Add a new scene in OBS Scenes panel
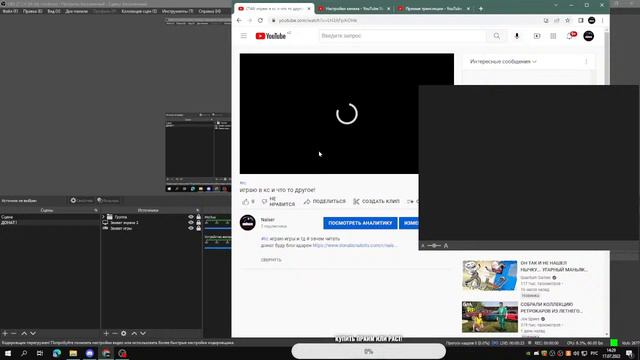The height and width of the screenshot is (360, 640). tap(5, 333)
